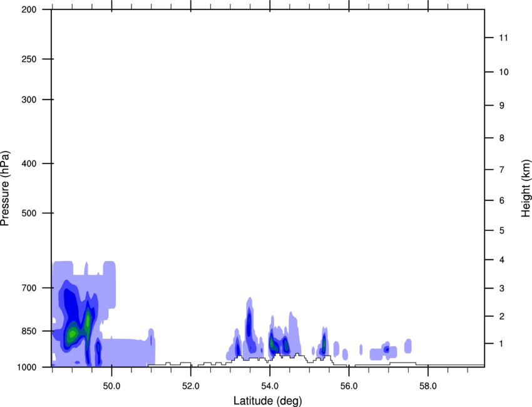Pick the 3 km height label
This screenshot has height=407, width=532.
(501, 289)
